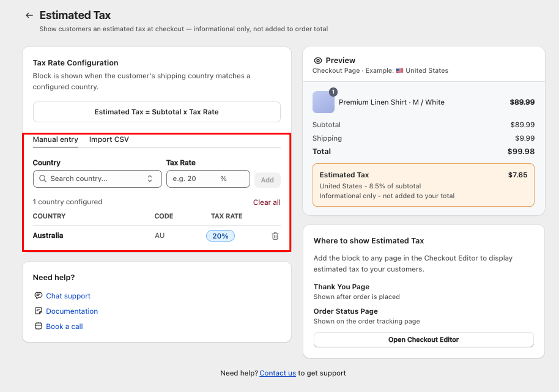559x392 pixels.
Task: Switch to the Import CSV tab
Action: tap(108, 139)
